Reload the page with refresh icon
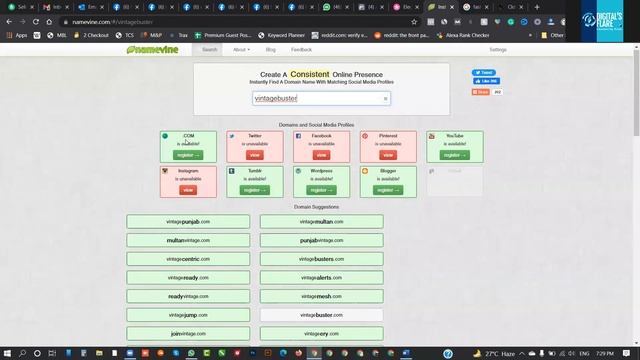Screen dimensions: 640x360 pyautogui.click(x=36, y=22)
